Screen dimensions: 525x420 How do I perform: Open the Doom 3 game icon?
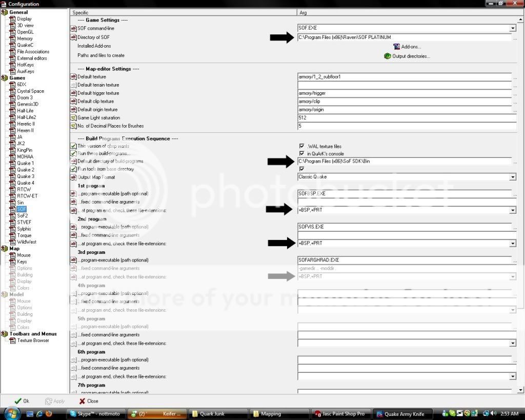coord(12,98)
